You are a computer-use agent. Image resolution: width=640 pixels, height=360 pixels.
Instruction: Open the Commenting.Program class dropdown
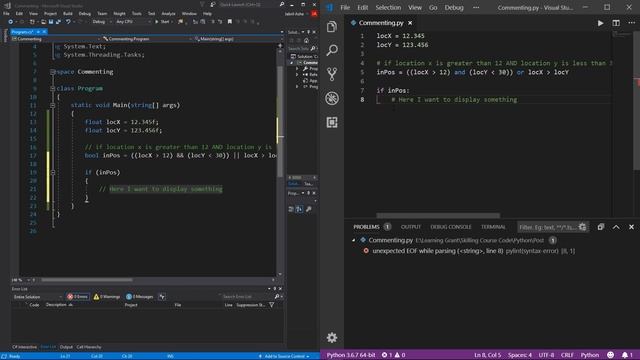tap(147, 39)
